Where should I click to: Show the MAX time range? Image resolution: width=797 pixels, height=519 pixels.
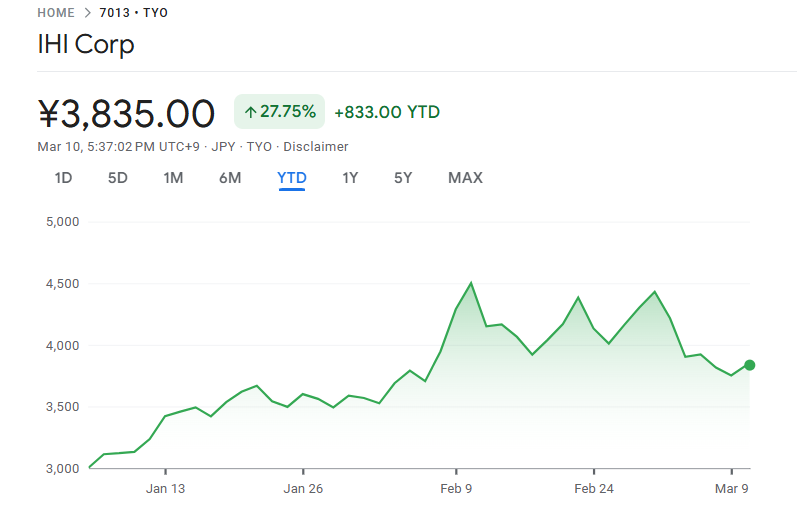coord(465,178)
